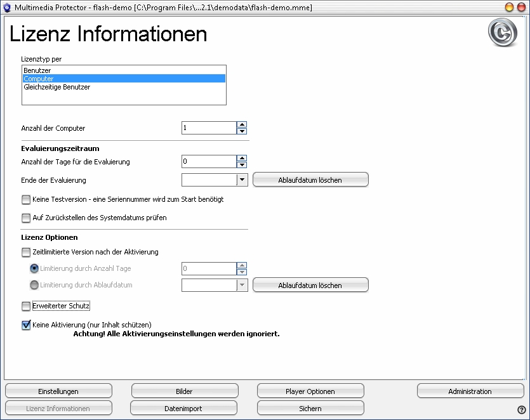The image size is (530, 420).
Task: Click the Anzahl der Computer input field
Action: click(x=209, y=128)
